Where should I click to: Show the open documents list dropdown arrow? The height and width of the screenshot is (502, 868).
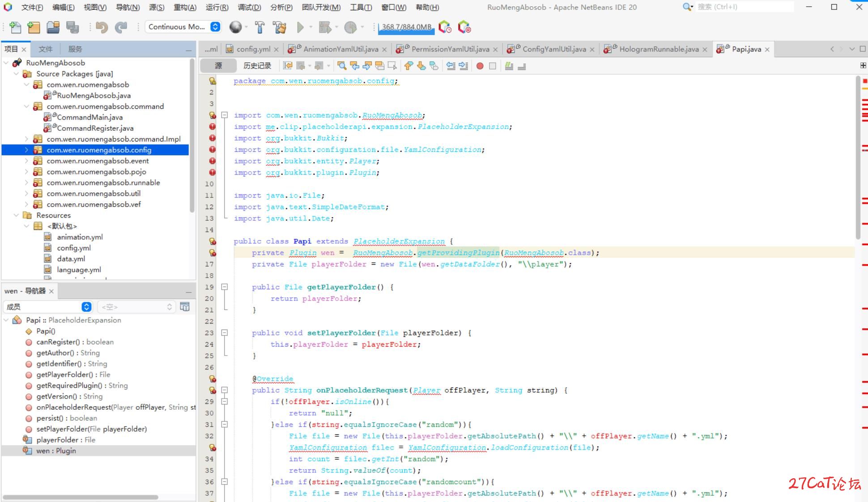[852, 49]
